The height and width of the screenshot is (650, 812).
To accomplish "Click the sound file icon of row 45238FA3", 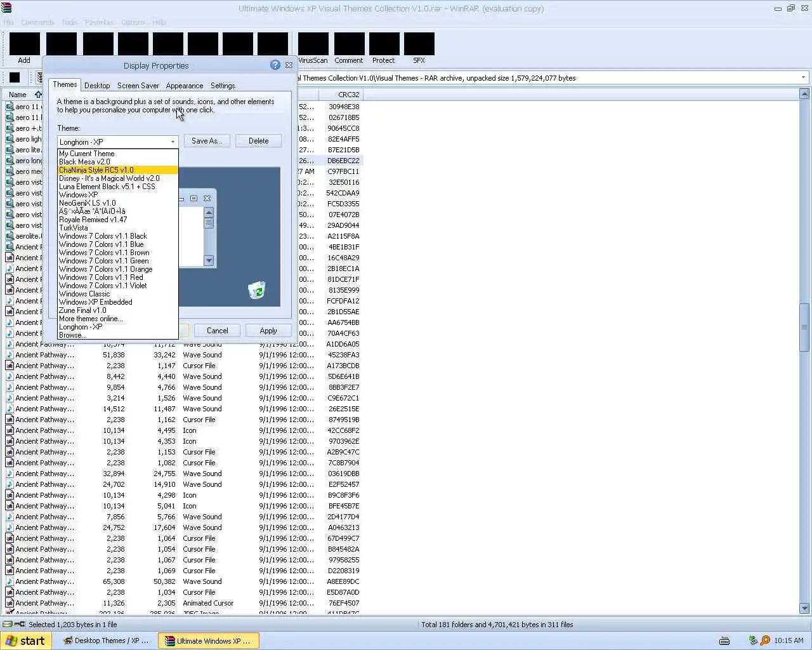I will [10, 355].
